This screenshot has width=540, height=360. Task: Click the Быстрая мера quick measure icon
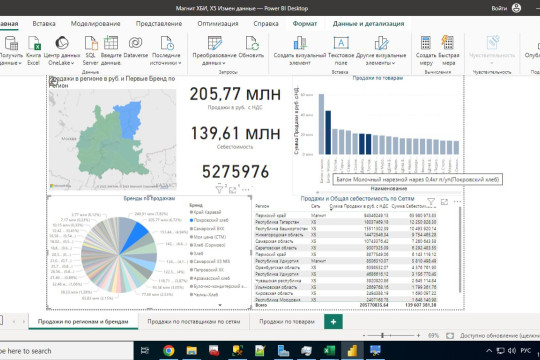[x=448, y=43]
